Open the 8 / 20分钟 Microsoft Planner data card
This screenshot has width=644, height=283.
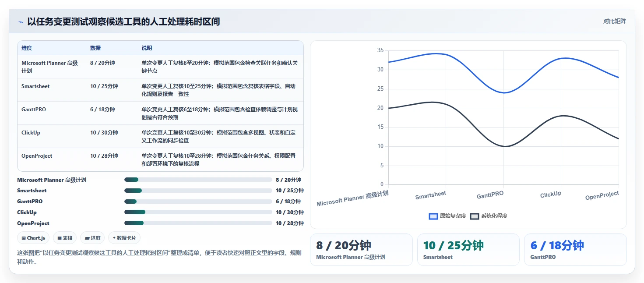click(x=361, y=250)
